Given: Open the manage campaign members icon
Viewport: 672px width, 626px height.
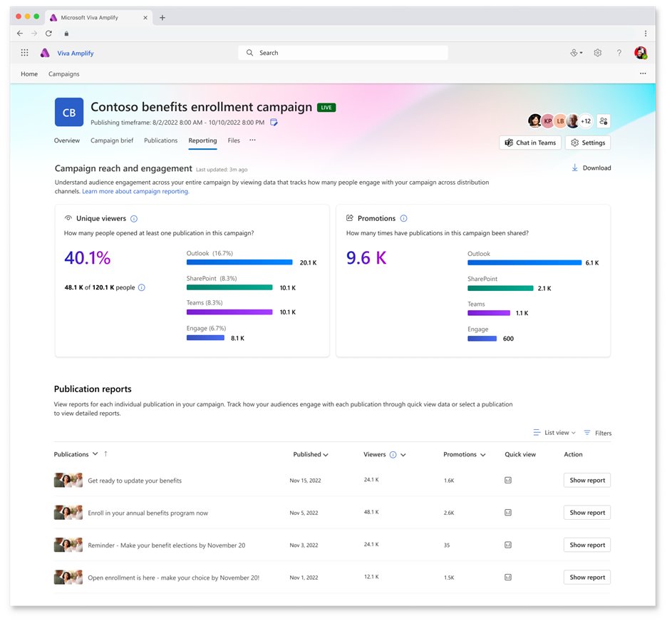Looking at the screenshot, I should tap(603, 120).
